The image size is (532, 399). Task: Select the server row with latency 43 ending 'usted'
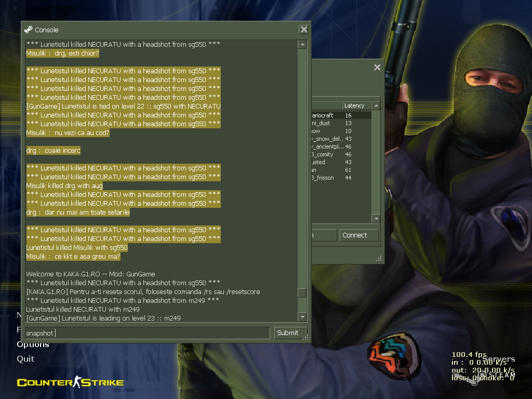(341, 162)
